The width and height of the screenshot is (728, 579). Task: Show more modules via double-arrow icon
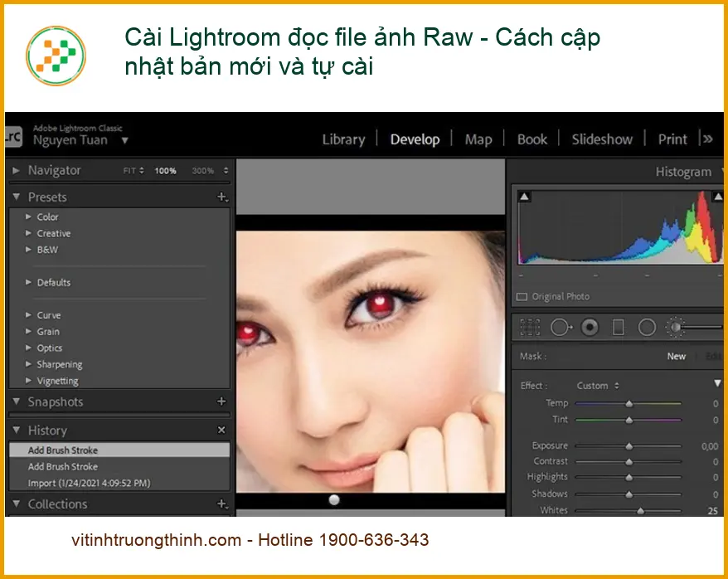(707, 139)
